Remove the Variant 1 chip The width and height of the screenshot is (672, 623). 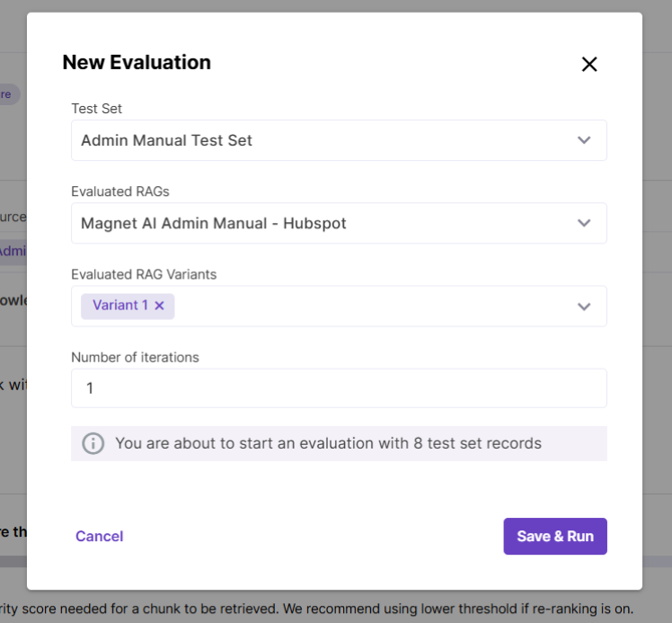click(160, 306)
